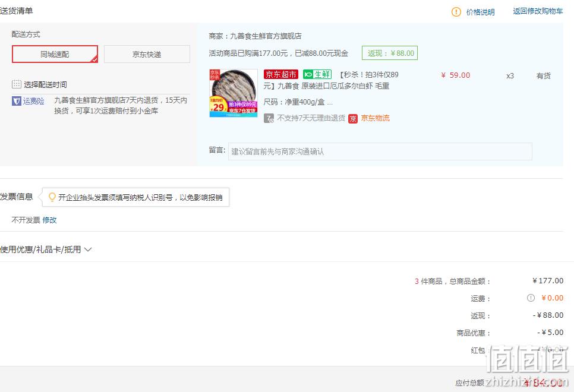Image resolution: width=574 pixels, height=392 pixels.
Task: Click the 不开发票 invoice status text
Action: 26,220
